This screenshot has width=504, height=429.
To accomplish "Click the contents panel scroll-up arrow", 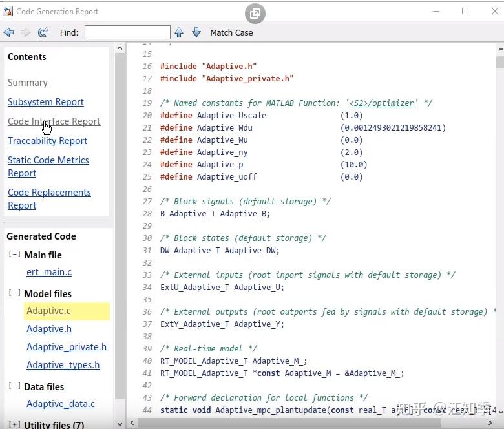I will point(120,48).
